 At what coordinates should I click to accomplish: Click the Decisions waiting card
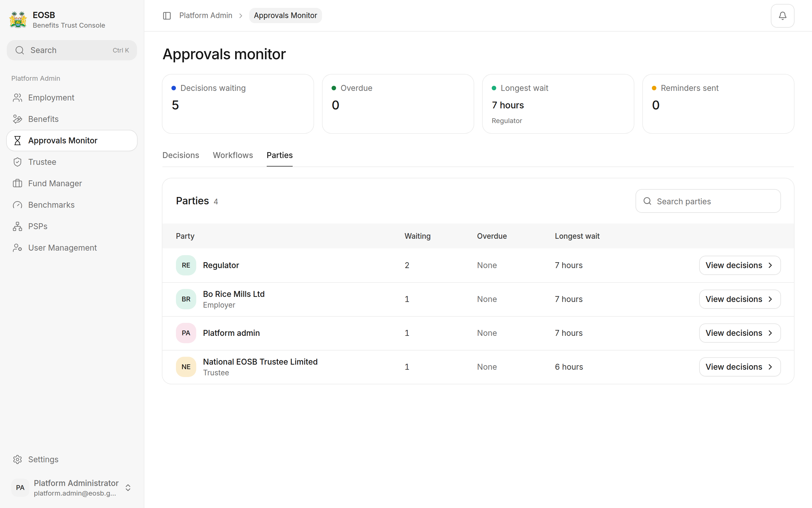click(x=238, y=104)
